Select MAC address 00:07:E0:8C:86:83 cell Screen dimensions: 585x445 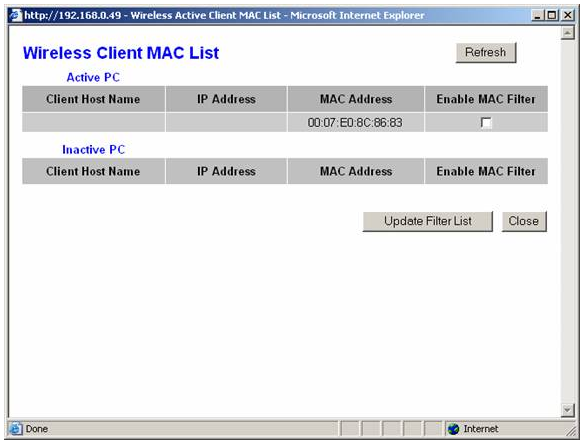tap(356, 122)
